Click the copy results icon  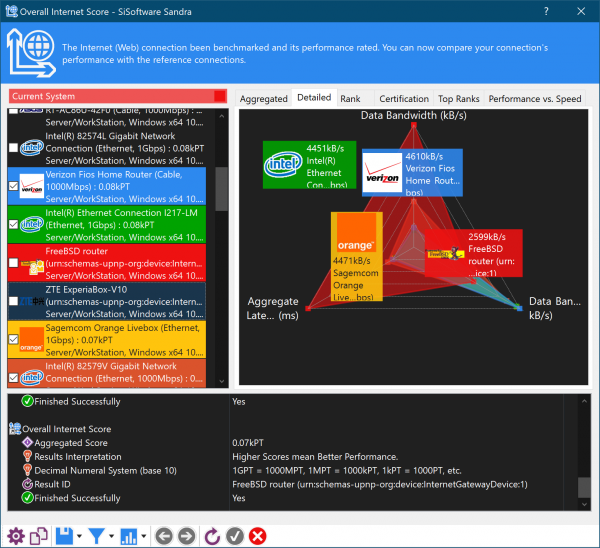(39, 536)
